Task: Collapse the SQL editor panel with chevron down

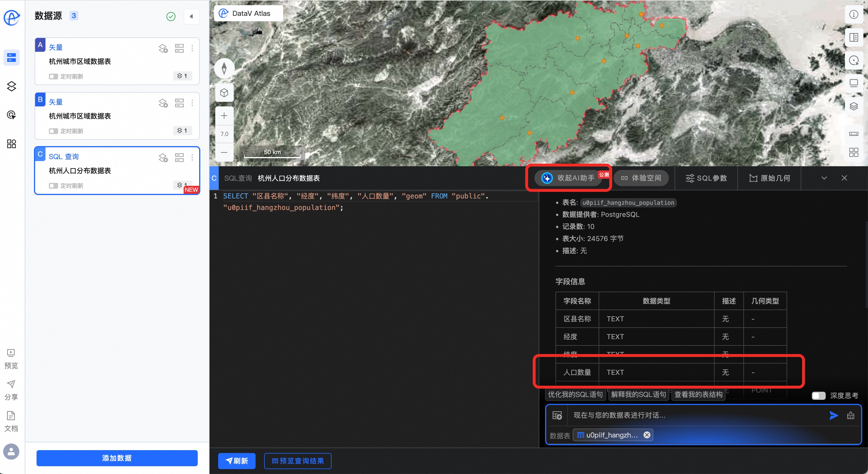Action: click(x=824, y=178)
